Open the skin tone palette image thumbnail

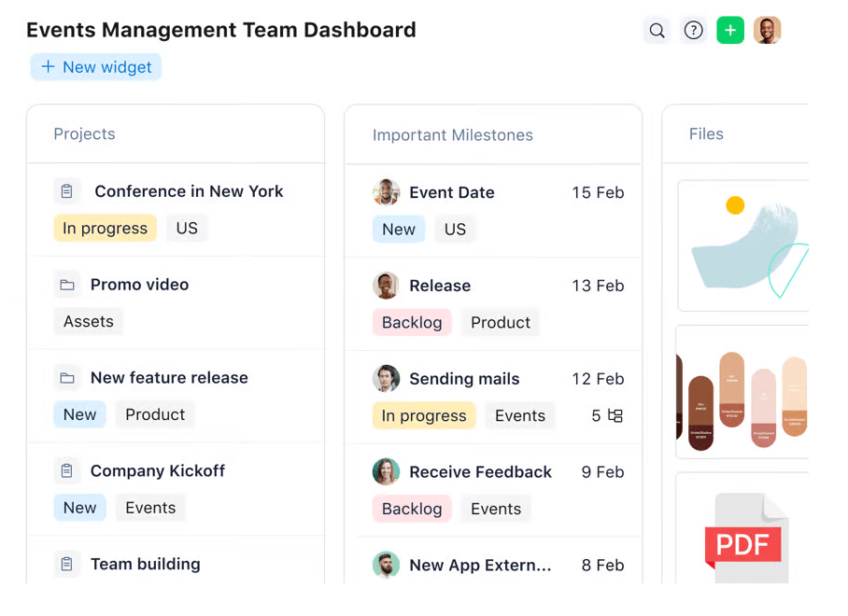[742, 392]
